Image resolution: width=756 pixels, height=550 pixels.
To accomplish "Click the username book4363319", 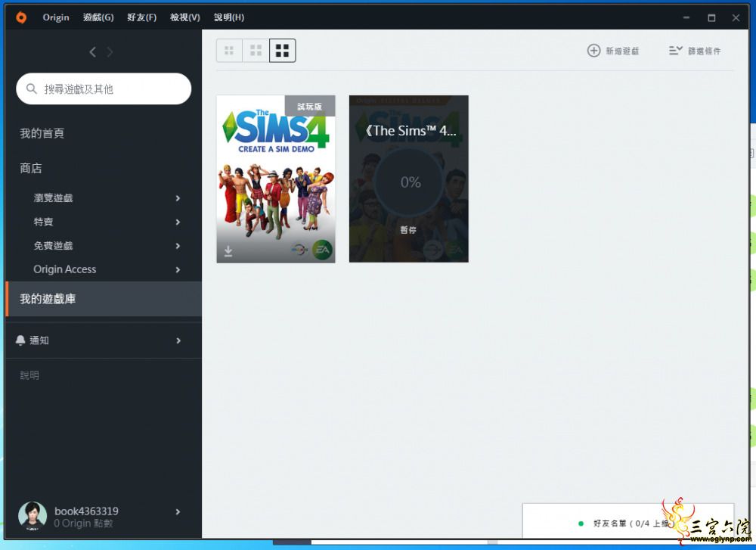I will point(86,511).
